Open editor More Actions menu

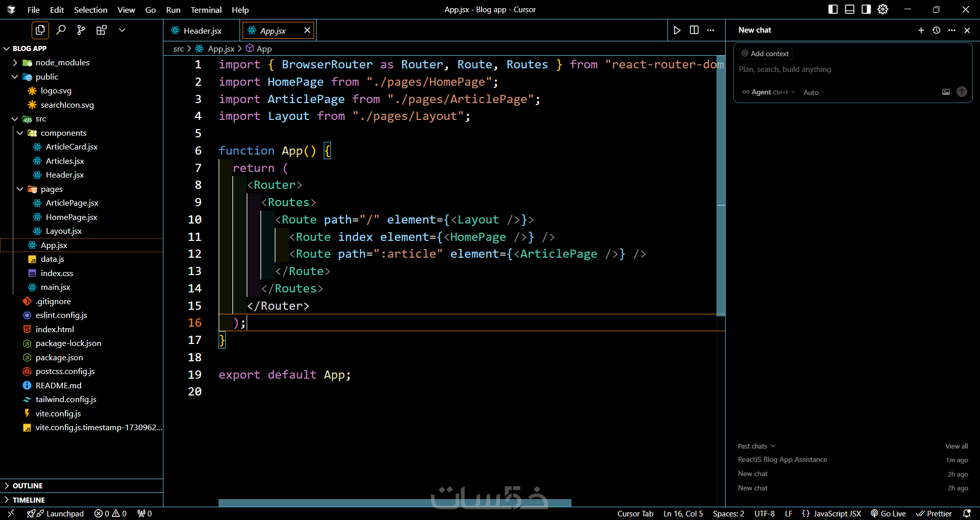[x=710, y=30]
